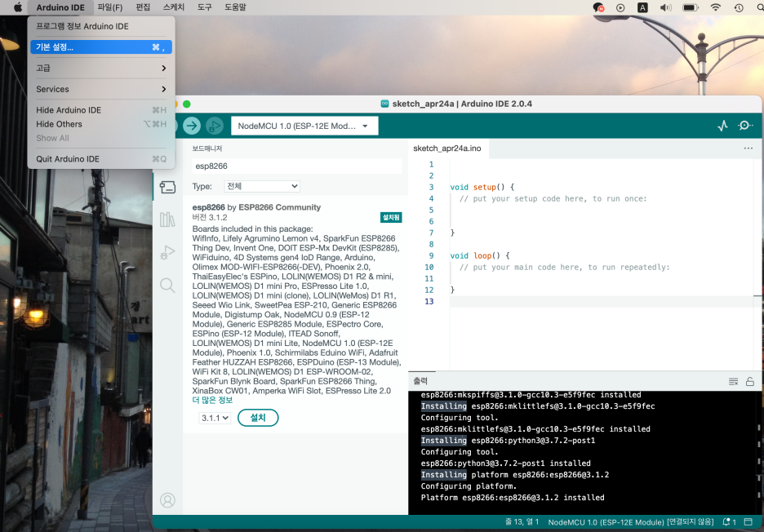Click 'Platform esp8266:esp8266@3.1.2 installed' output line
Image resolution: width=764 pixels, height=532 pixels.
tap(513, 498)
